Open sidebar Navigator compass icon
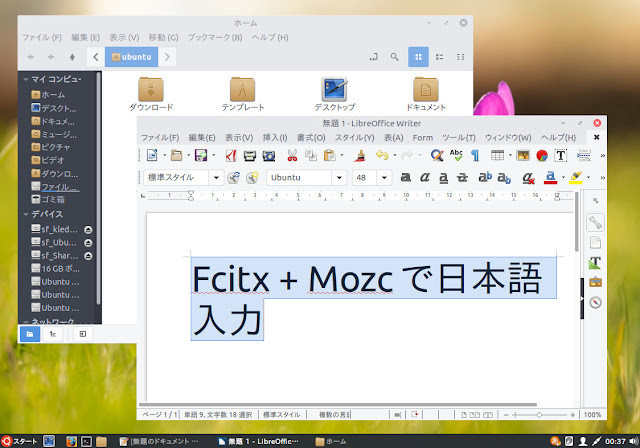The image size is (640, 448). (x=595, y=302)
